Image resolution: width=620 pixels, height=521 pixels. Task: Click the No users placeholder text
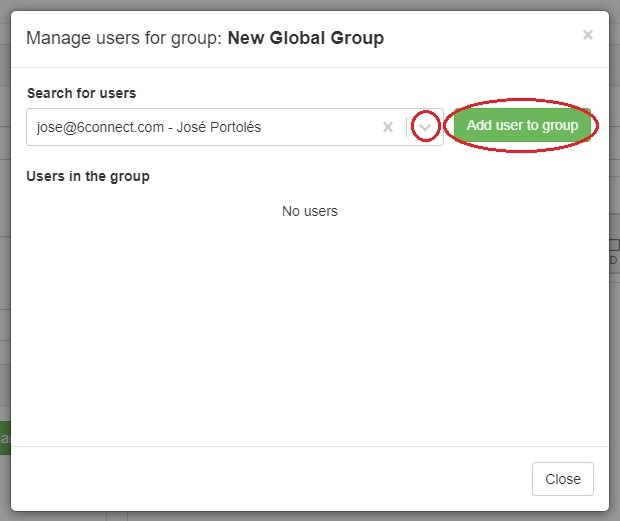click(x=309, y=211)
